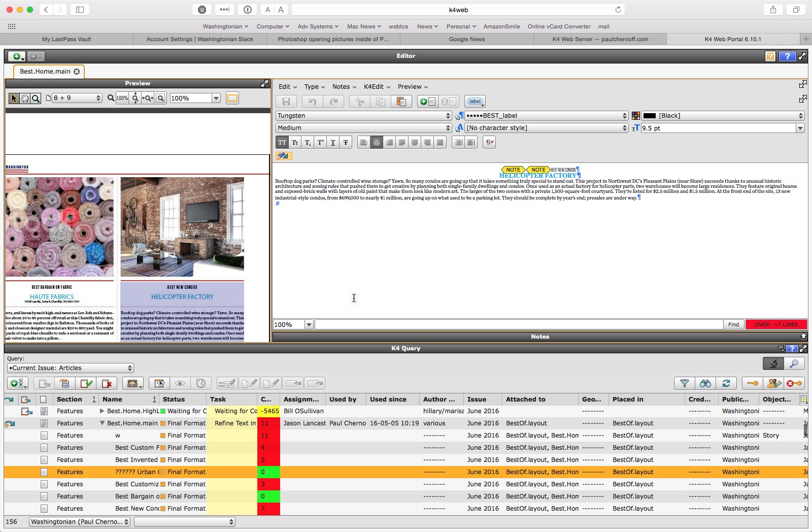Screen dimensions: 812x532
Task: Collapse the Best.Home.main row triangle
Action: (x=102, y=423)
